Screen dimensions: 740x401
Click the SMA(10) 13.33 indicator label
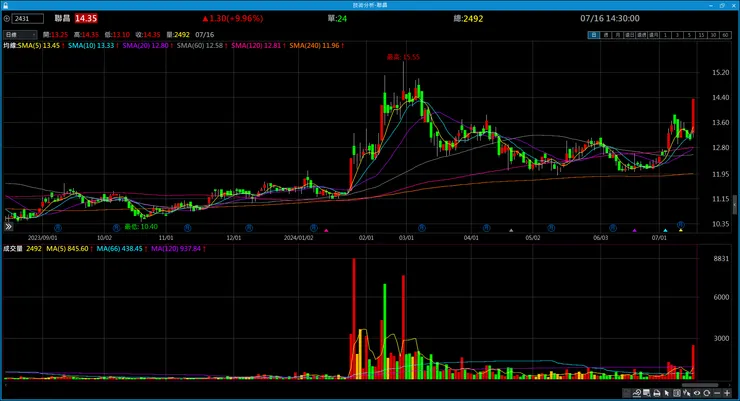[91, 45]
